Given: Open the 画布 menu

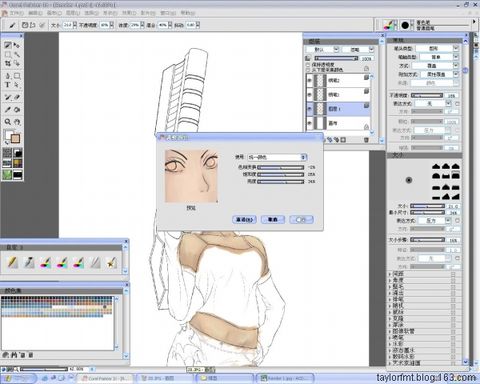Looking at the screenshot, I should tap(54, 13).
